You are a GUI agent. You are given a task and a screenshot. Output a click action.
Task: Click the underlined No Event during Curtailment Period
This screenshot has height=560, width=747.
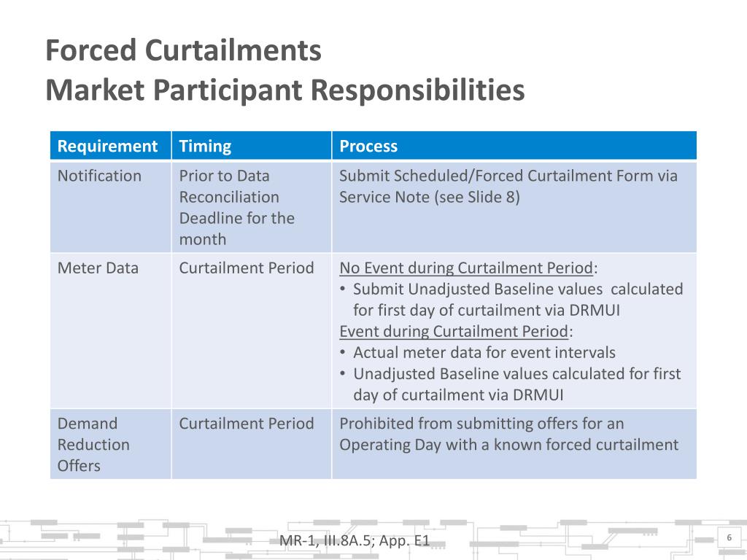[x=466, y=268]
